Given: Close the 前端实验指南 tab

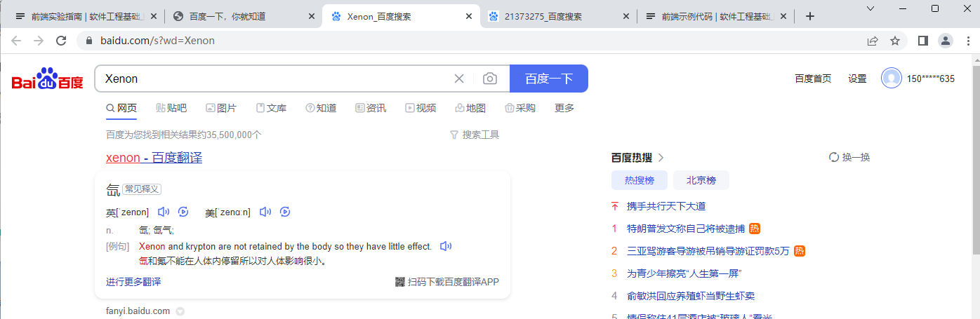Looking at the screenshot, I should click(154, 16).
